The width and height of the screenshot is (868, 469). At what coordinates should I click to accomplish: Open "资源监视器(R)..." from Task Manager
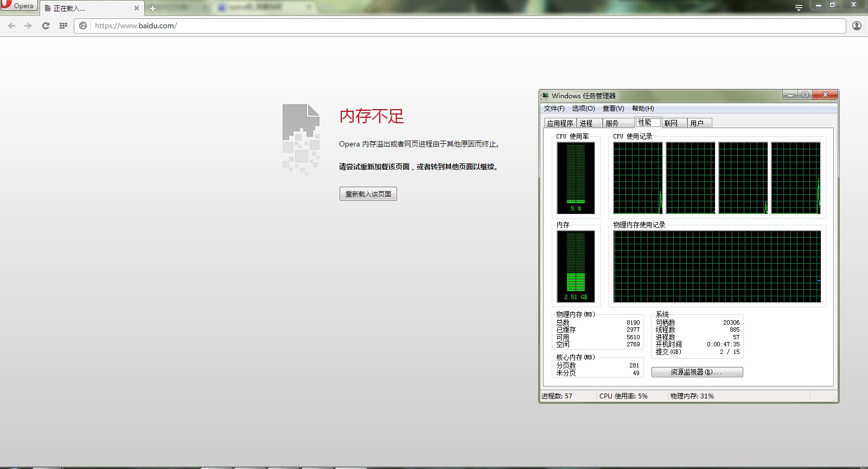click(x=697, y=372)
